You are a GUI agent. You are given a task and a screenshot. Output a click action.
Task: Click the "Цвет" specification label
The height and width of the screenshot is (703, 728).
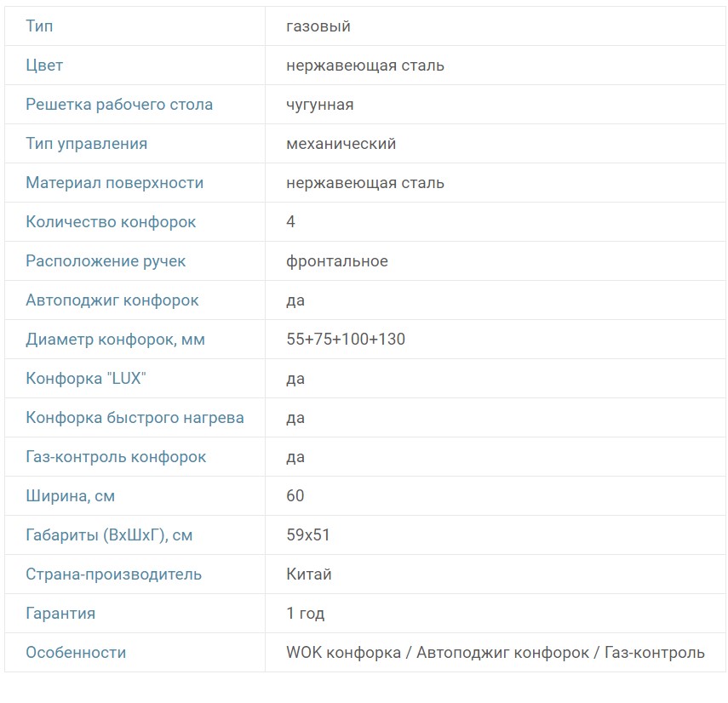[44, 66]
